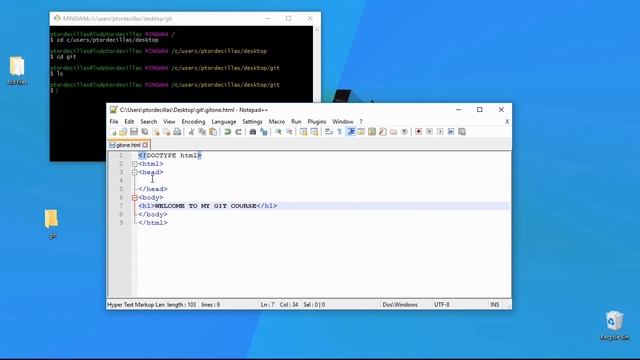Save the current file with the toolbar icon
This screenshot has height=360, width=640.
pyautogui.click(x=134, y=132)
